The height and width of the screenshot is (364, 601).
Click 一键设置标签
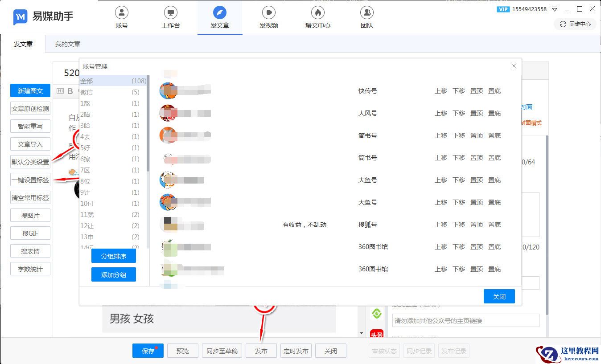30,180
